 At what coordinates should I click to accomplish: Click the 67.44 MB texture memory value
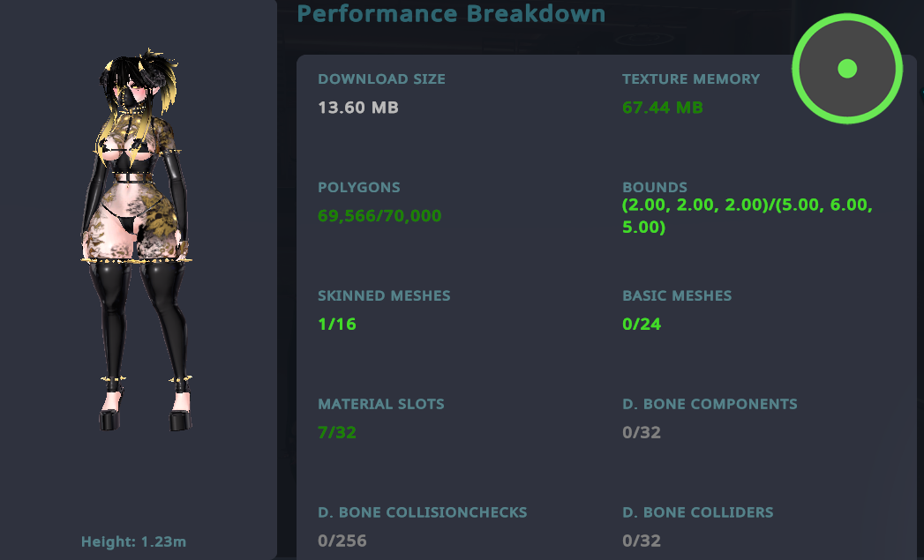[x=662, y=108]
